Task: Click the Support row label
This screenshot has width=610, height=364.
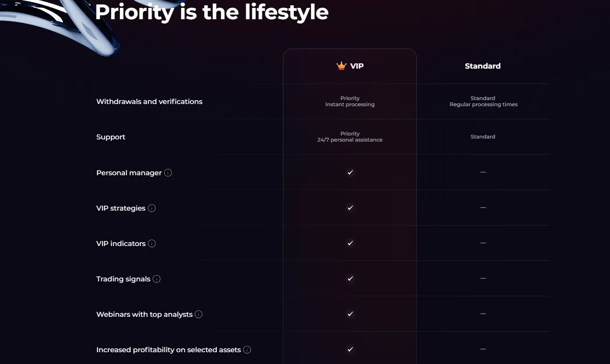Action: coord(111,137)
